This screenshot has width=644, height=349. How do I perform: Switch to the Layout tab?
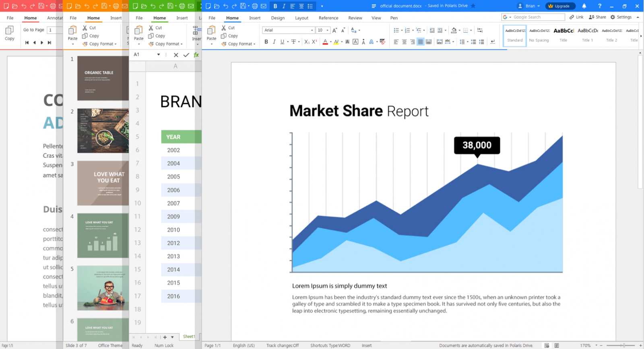tap(301, 18)
